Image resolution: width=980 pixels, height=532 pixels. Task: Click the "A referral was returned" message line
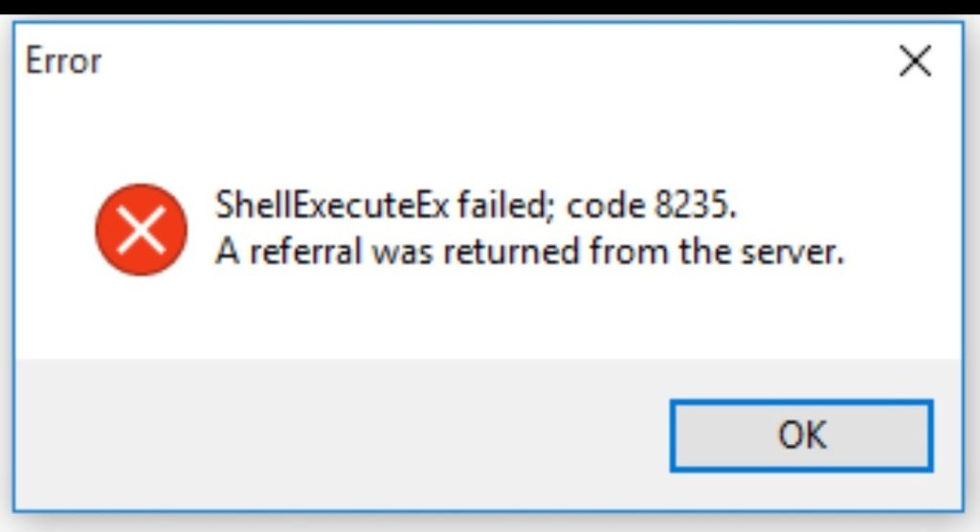click(529, 252)
